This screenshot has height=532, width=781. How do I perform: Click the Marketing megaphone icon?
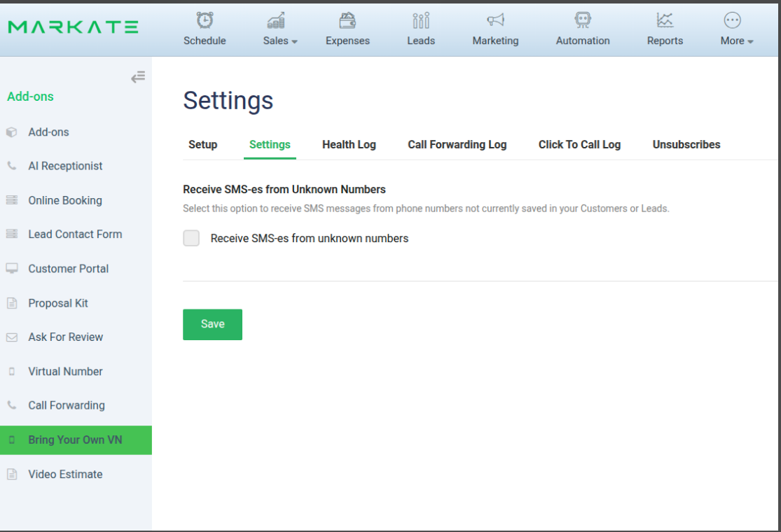[x=495, y=20]
